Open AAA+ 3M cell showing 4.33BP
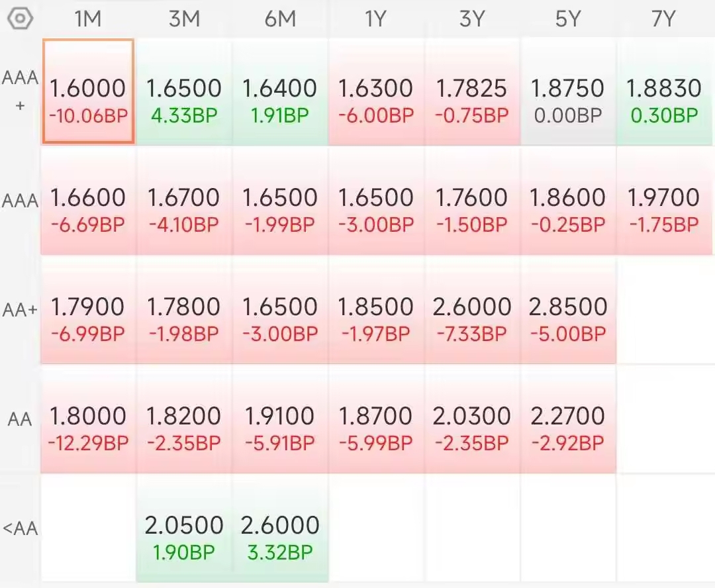Image resolution: width=715 pixels, height=588 pixels. [x=184, y=91]
